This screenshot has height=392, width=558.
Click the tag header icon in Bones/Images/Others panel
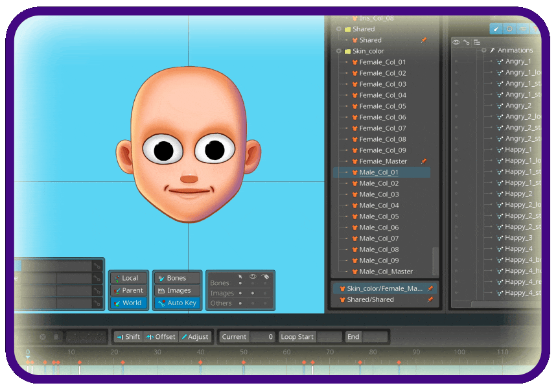coord(265,277)
